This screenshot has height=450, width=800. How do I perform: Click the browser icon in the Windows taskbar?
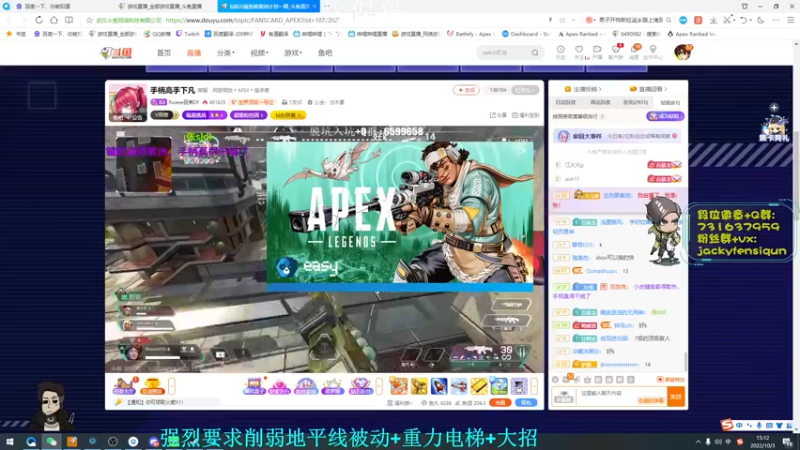31,441
